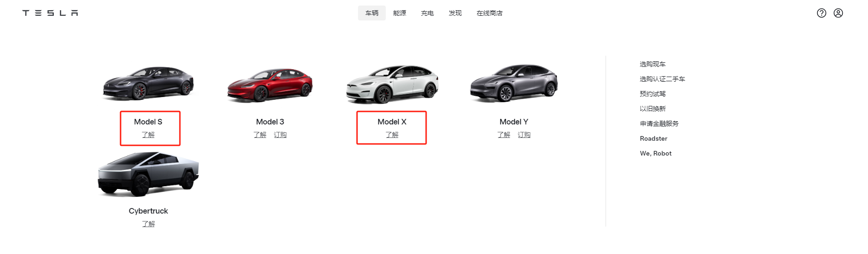The height and width of the screenshot is (254, 868).
Task: Click 订购 link under Model Y
Action: point(524,135)
